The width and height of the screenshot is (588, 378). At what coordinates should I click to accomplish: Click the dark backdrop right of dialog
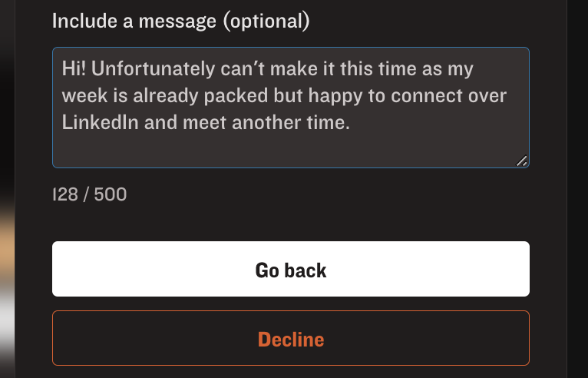click(577, 189)
